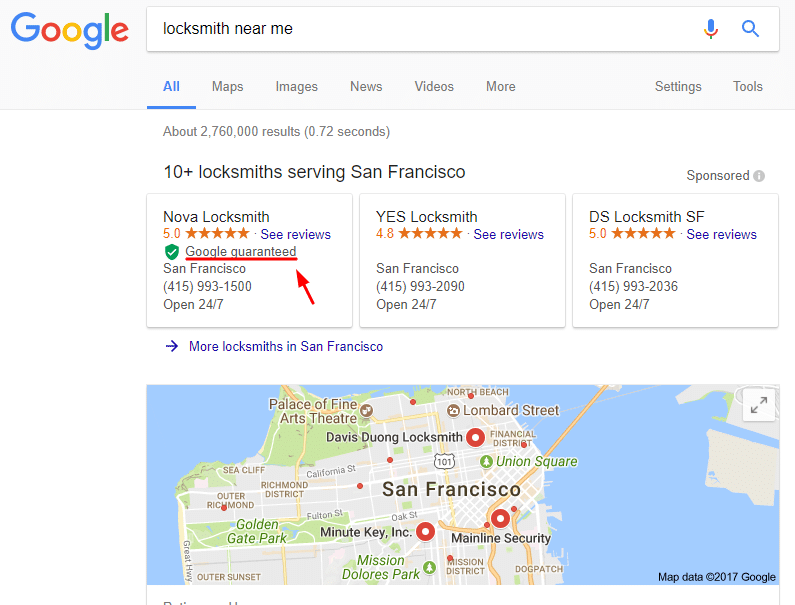
Task: Open the More search dropdown
Action: click(500, 87)
